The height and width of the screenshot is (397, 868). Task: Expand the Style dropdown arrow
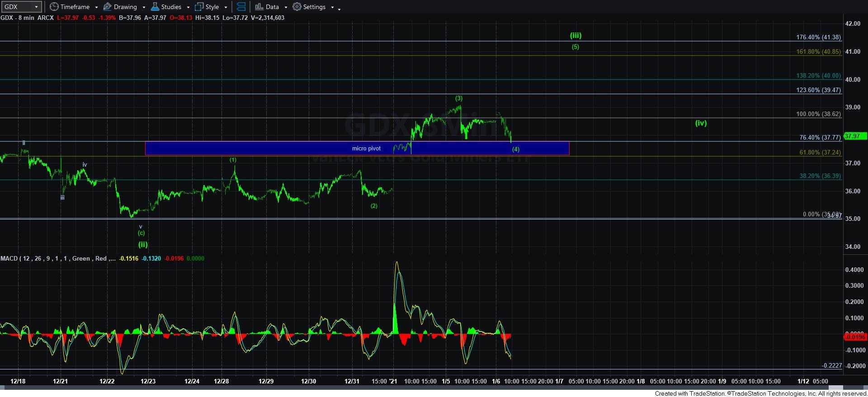pos(226,7)
